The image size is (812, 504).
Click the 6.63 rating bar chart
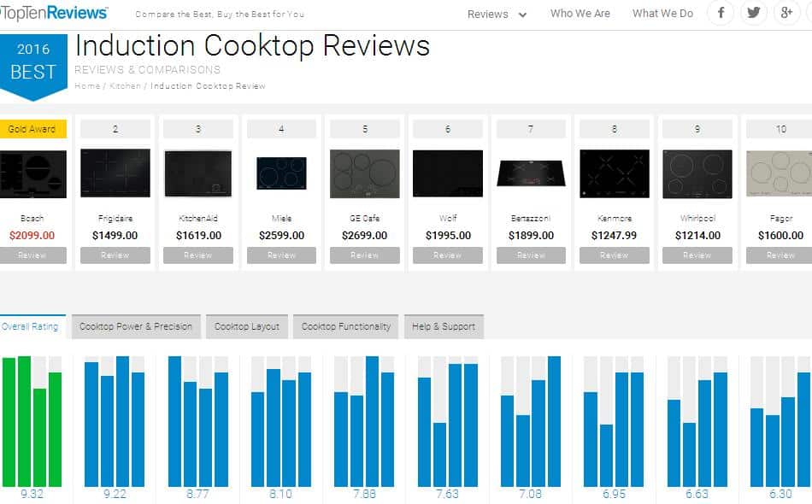click(697, 421)
